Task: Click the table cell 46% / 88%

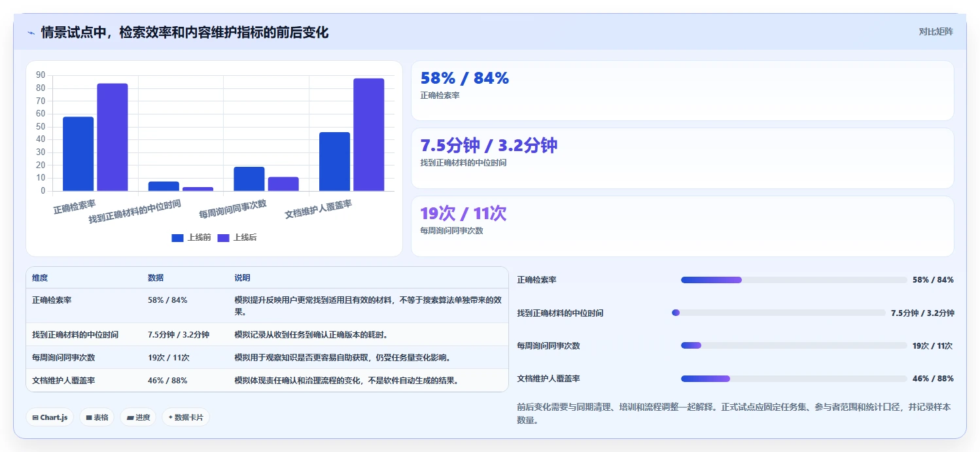Action: coord(167,381)
